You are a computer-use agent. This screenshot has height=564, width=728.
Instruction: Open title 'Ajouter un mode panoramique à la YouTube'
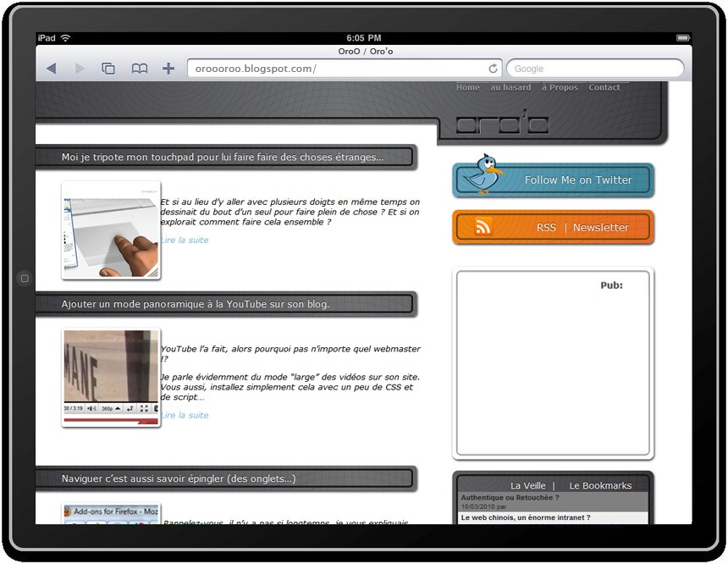196,304
